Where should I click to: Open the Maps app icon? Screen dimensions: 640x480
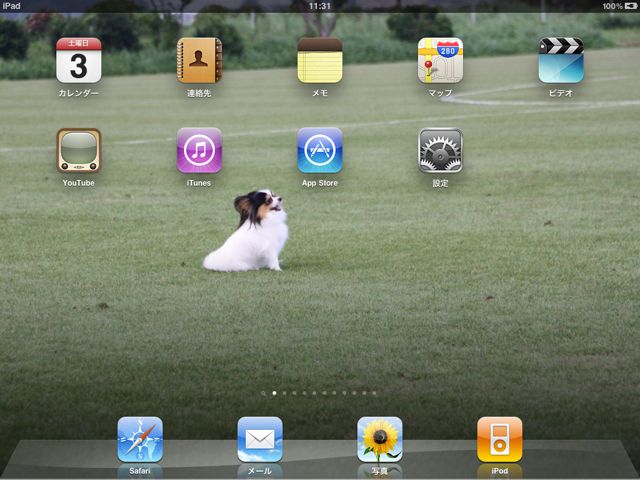coord(440,60)
